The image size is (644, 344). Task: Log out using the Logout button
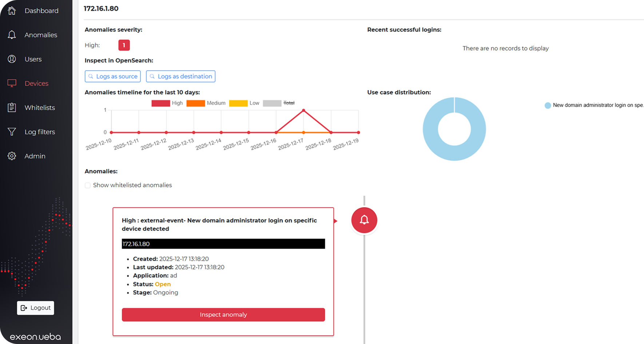click(x=36, y=308)
